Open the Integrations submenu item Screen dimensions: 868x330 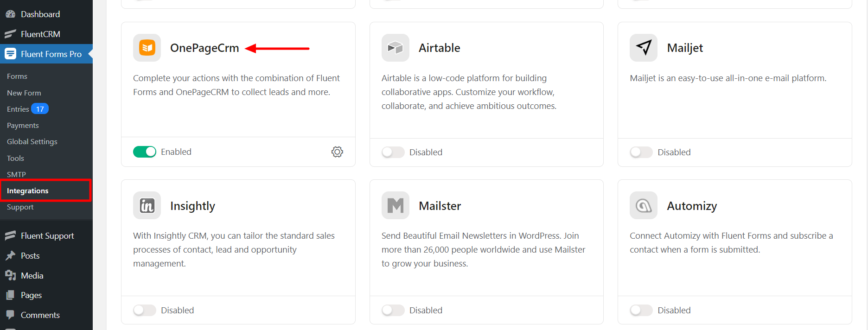point(28,191)
